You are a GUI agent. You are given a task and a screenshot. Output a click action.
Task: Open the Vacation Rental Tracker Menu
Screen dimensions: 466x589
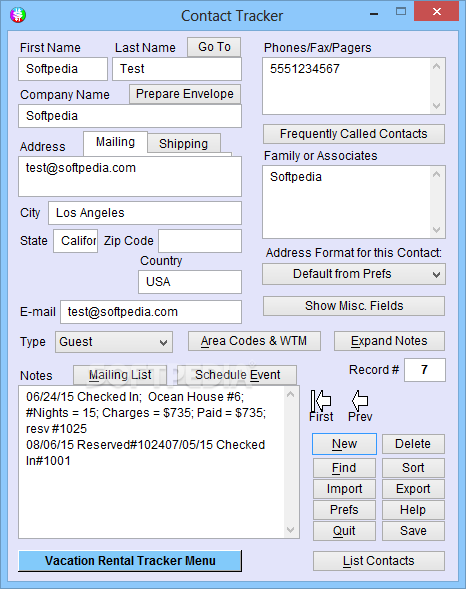click(130, 561)
